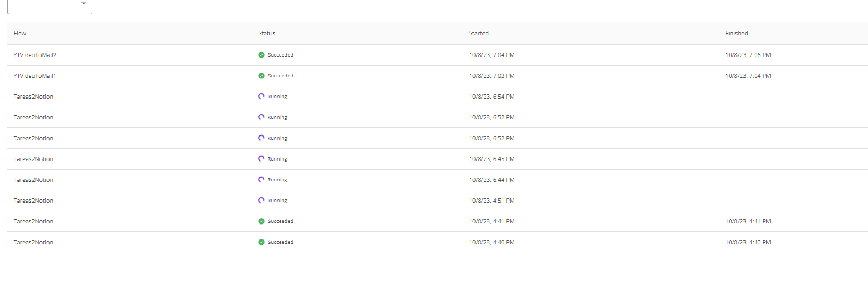Viewport: 868px width, 304px height.
Task: Select finished time 10/8/23, 7:06 PM
Action: (x=748, y=55)
